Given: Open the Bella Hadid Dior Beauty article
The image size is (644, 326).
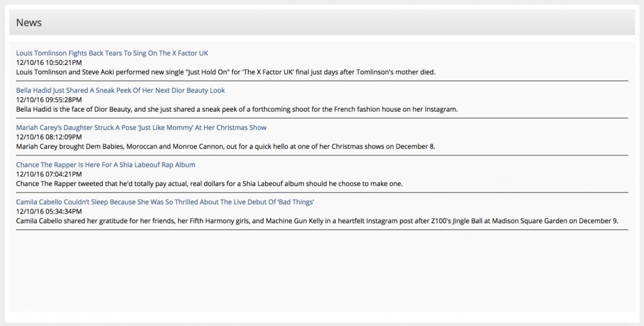Looking at the screenshot, I should coord(120,90).
